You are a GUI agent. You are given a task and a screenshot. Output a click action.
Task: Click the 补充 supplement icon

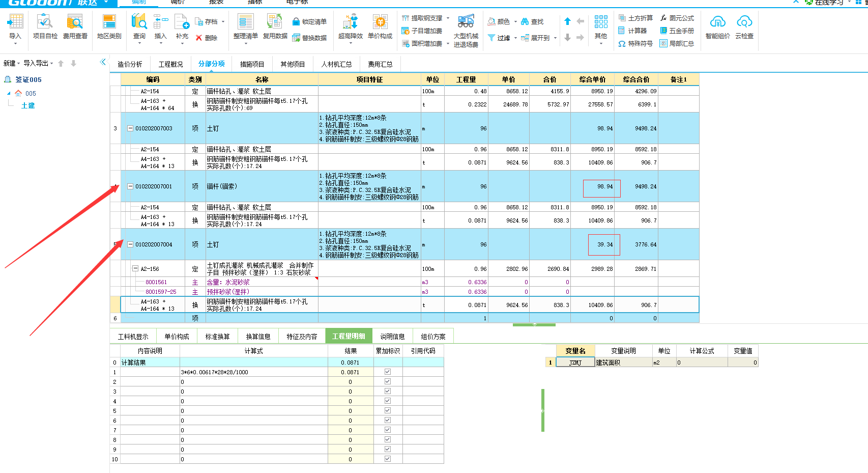tap(182, 22)
